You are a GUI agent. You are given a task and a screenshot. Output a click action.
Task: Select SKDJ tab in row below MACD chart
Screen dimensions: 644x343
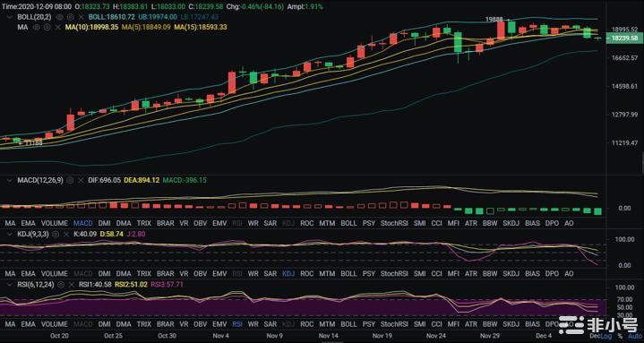click(x=511, y=224)
